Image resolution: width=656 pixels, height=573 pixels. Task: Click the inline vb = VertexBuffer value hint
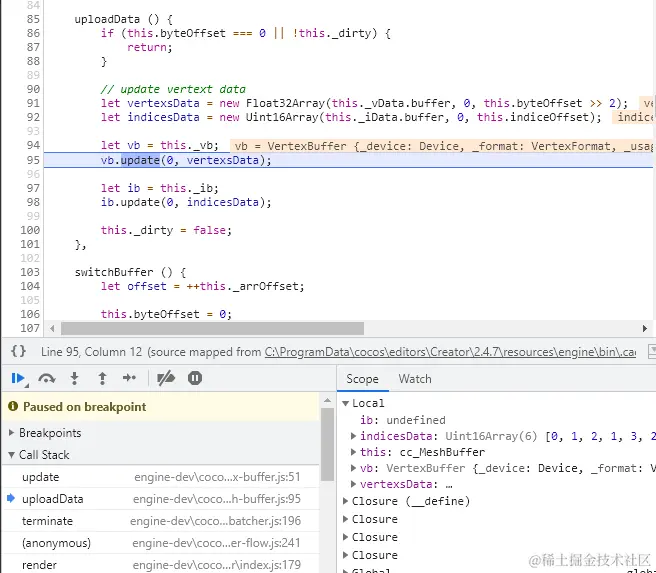coord(441,146)
